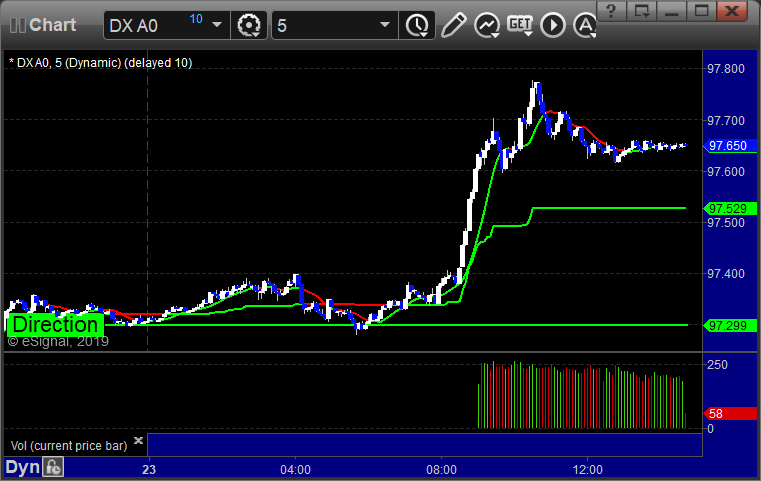Click the Dyn scaling mode label
The width and height of the screenshot is (761, 481).
tap(22, 467)
